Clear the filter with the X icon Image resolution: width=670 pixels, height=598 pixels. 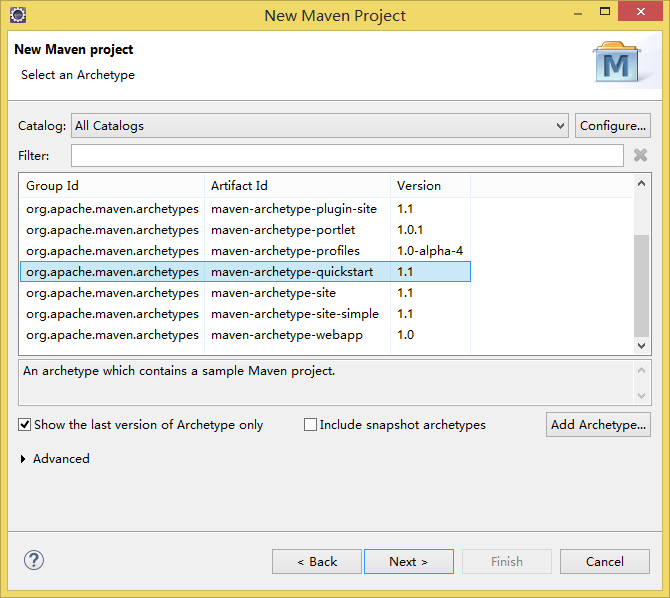coord(640,155)
